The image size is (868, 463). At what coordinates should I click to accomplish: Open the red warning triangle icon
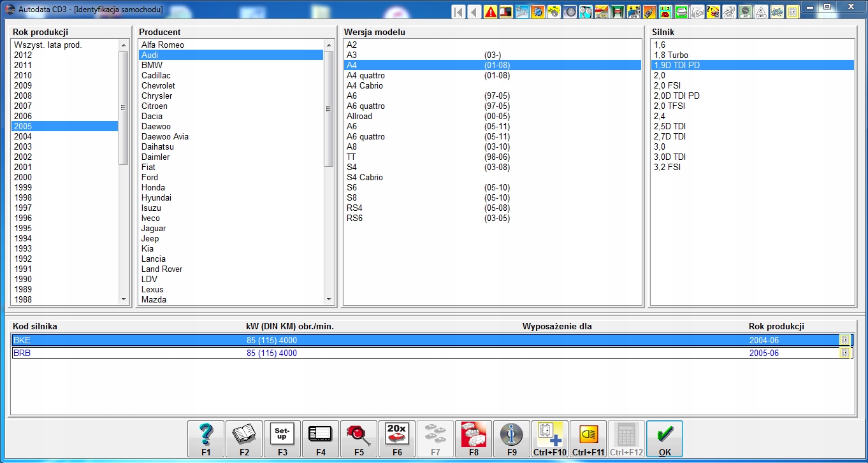(490, 11)
